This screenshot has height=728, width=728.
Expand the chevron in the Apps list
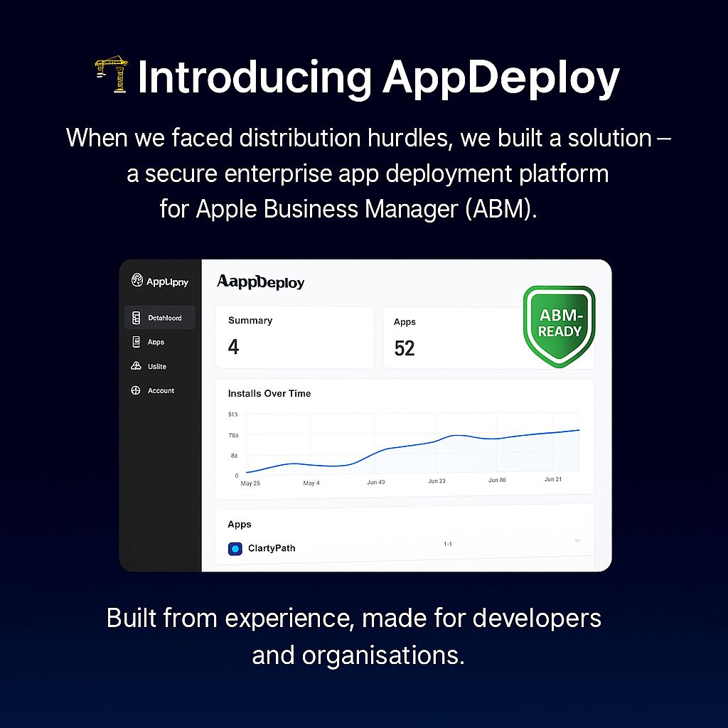click(x=577, y=541)
